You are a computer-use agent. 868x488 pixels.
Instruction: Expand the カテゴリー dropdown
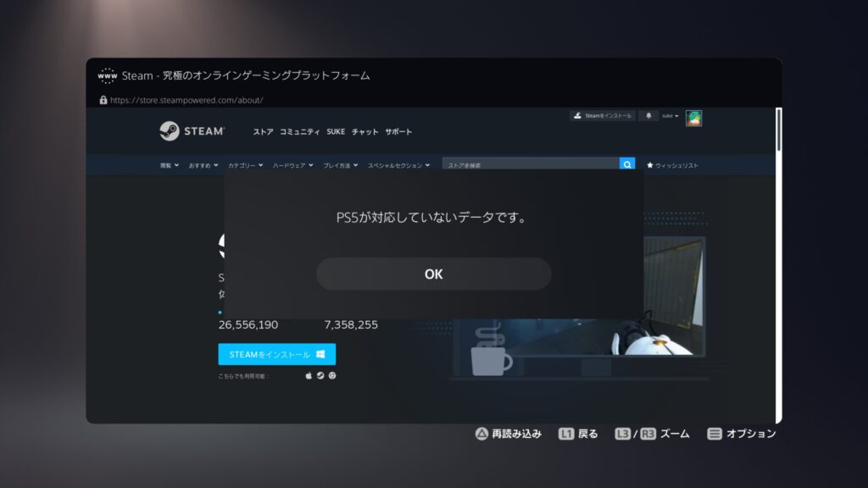click(x=245, y=165)
